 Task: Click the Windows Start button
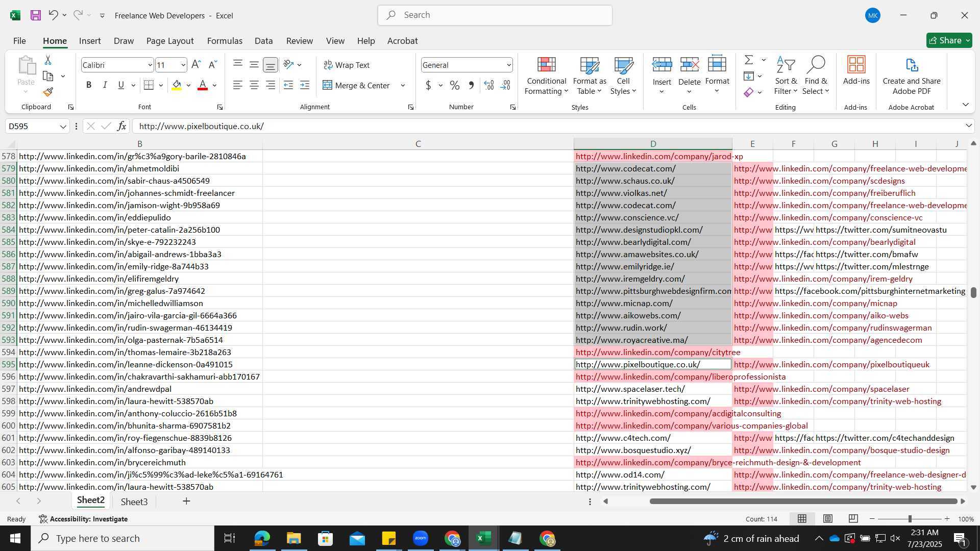(15, 538)
